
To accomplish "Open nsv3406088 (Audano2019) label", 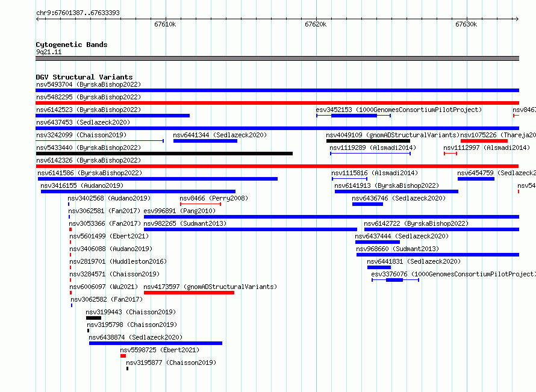I will click(111, 249).
